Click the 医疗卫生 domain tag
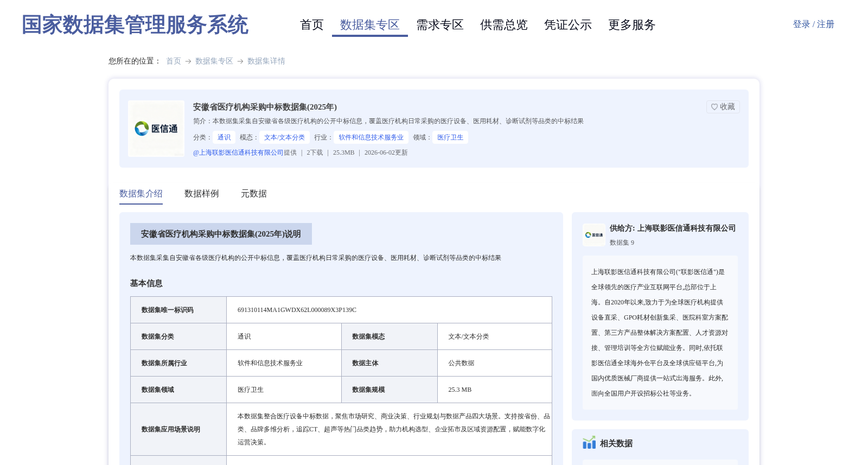The width and height of the screenshot is (868, 465). tap(450, 137)
